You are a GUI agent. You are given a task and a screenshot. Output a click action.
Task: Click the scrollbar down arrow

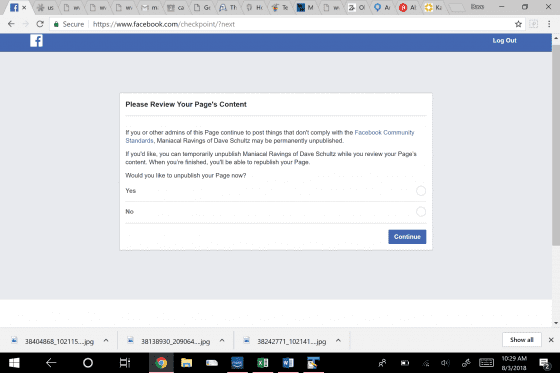point(556,323)
